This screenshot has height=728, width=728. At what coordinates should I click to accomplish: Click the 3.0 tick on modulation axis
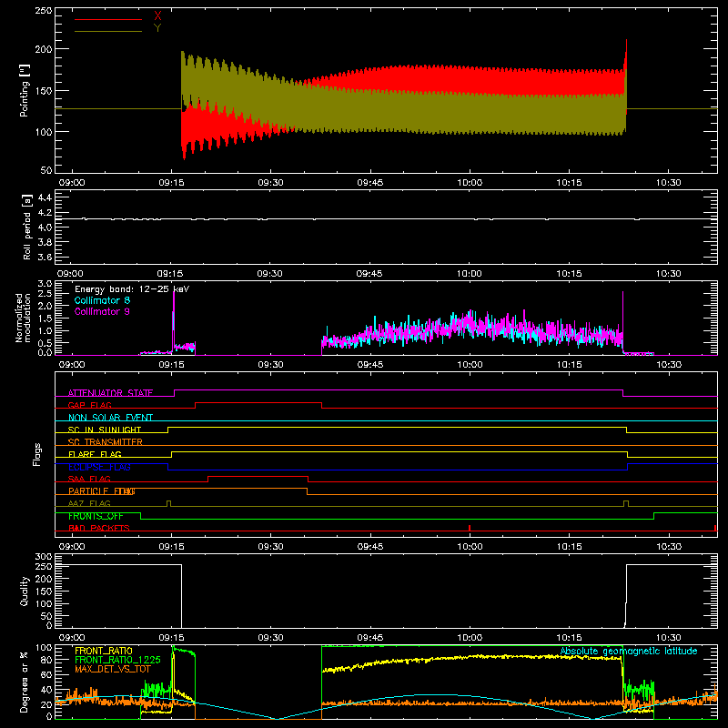[x=45, y=284]
